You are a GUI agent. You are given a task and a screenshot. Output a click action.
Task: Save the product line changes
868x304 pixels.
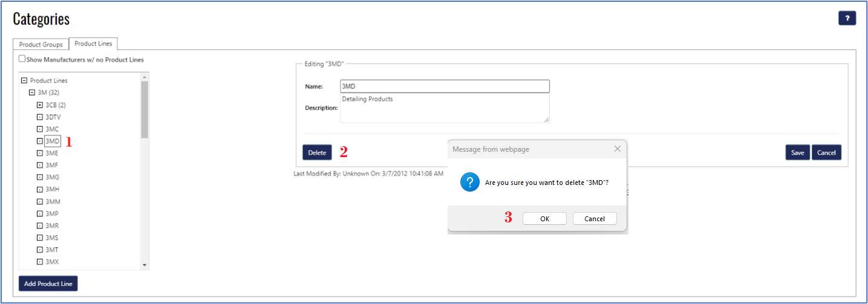[x=797, y=153]
